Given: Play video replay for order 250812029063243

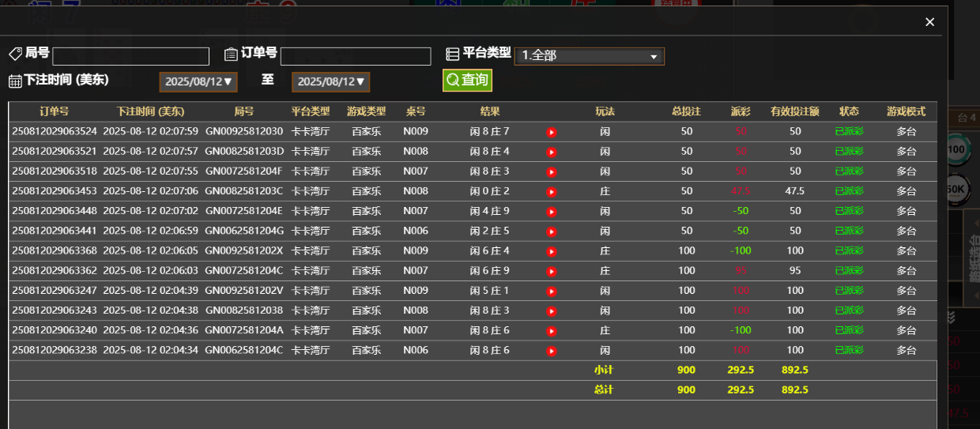Looking at the screenshot, I should [552, 310].
